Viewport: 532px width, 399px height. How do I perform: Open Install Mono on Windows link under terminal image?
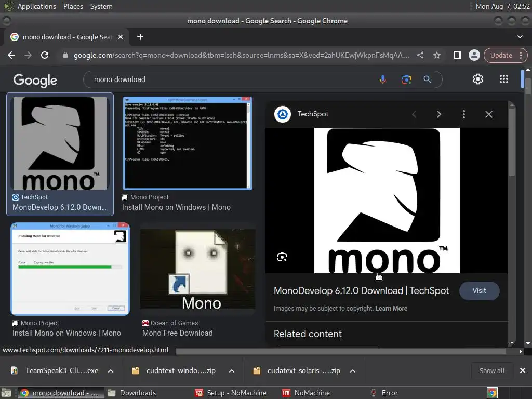(x=176, y=207)
